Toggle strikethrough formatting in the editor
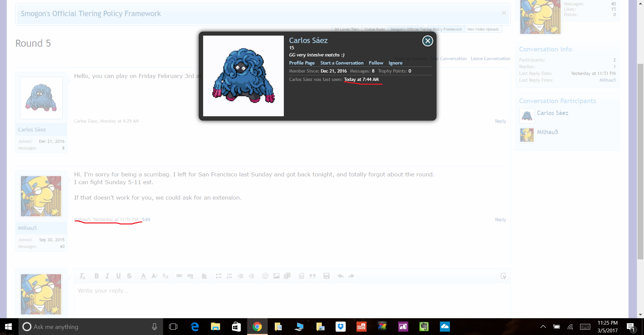Image resolution: width=644 pixels, height=335 pixels. click(129, 276)
